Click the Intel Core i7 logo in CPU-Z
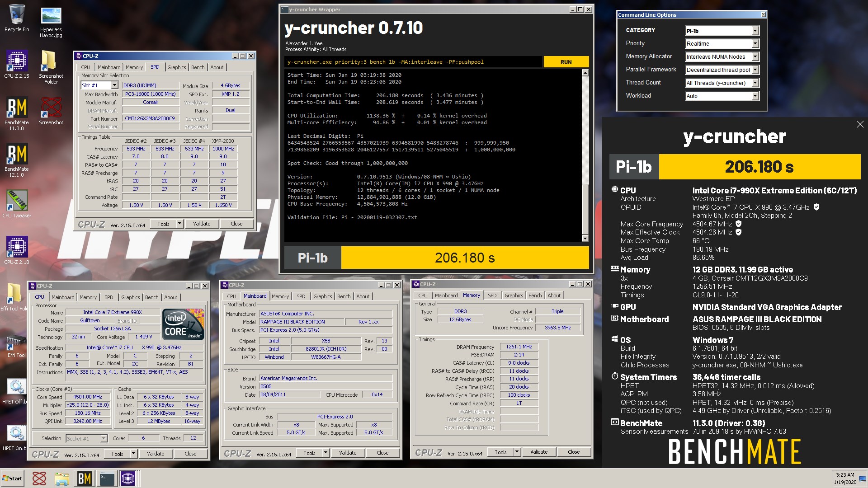The image size is (868, 488). [x=183, y=324]
